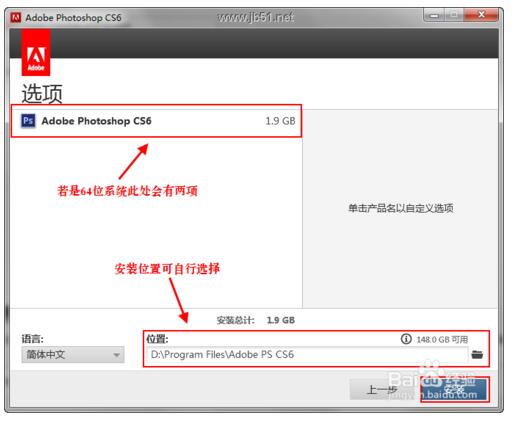The height and width of the screenshot is (425, 521).
Task: Click the 单击产品名以自定义选项 hint text
Action: 400,208
